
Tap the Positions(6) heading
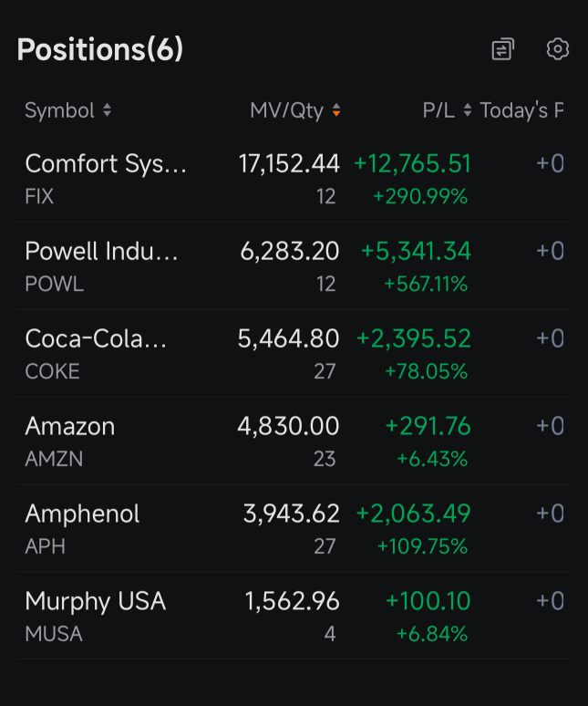pos(100,49)
